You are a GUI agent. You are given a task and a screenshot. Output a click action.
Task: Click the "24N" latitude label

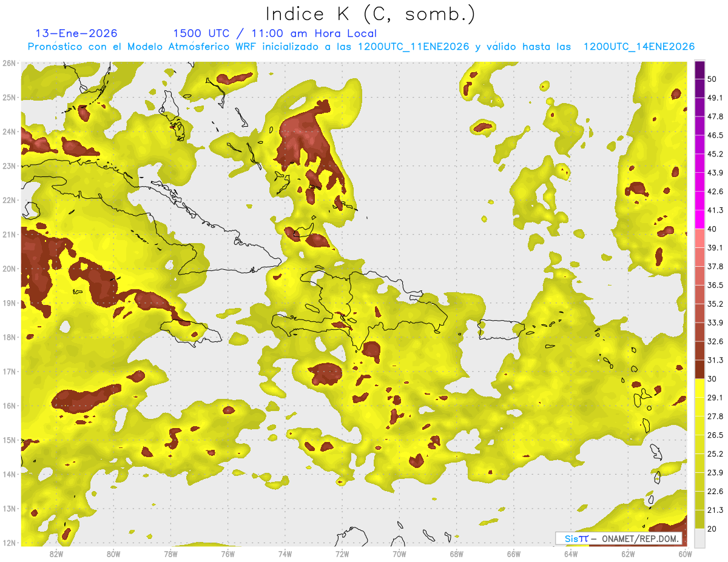coord(9,132)
